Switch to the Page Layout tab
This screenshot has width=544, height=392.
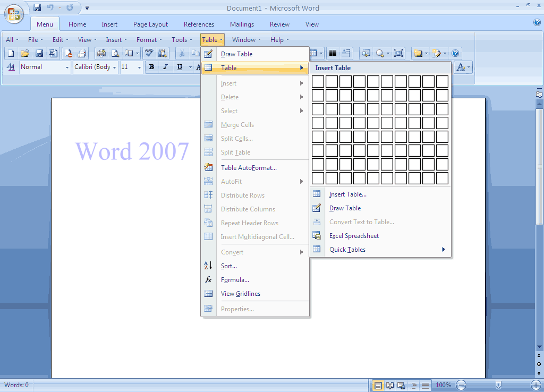pyautogui.click(x=150, y=24)
